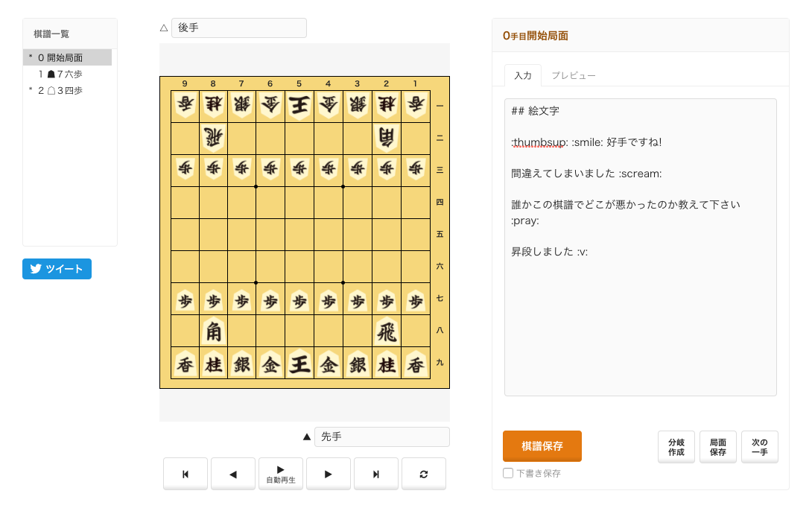
Task: Switch to the プレビュー tab
Action: click(573, 75)
